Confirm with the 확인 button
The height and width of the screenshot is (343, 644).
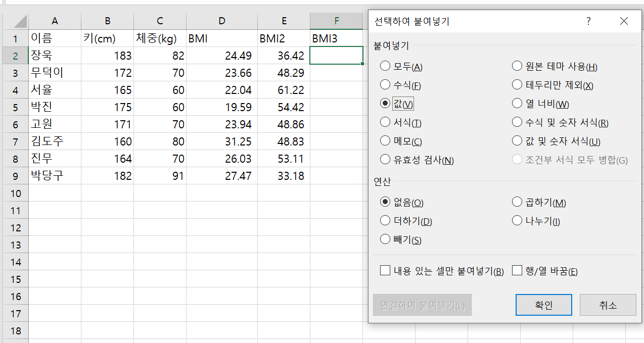click(544, 305)
